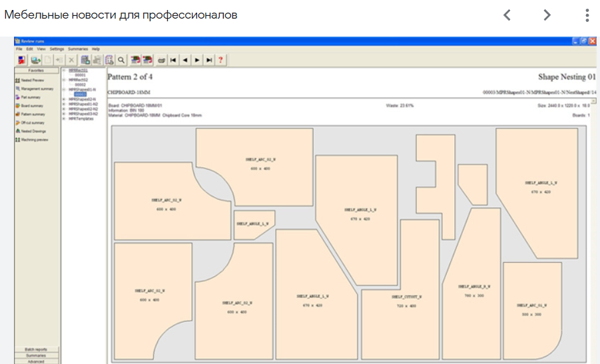
Task: Click the X delete toolbar icon
Action: 71,60
